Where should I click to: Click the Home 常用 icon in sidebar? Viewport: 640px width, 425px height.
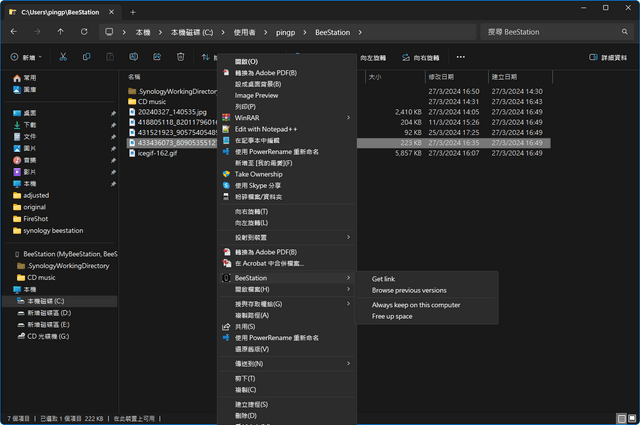point(17,78)
